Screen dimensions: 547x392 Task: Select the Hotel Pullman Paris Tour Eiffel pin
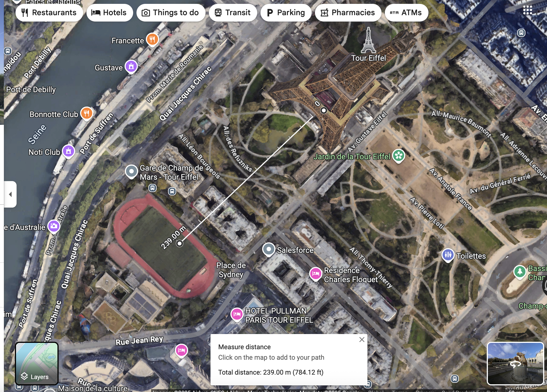(237, 314)
